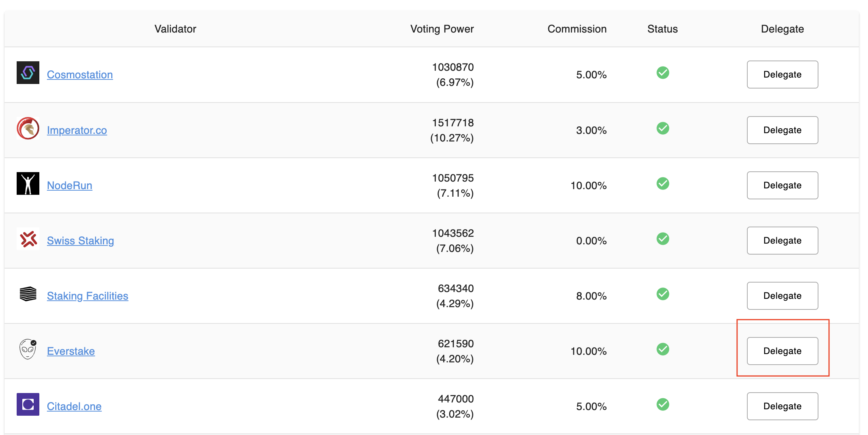Delegate to the Staking Facilities validator

tap(782, 296)
